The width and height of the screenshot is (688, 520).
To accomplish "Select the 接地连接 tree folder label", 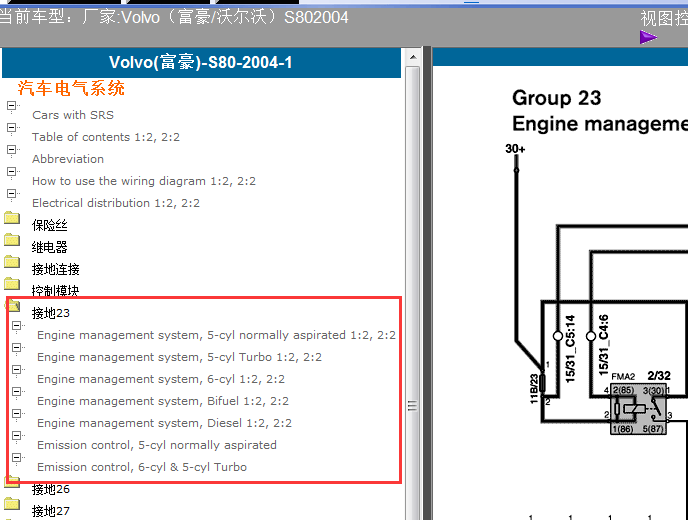I will [x=56, y=269].
